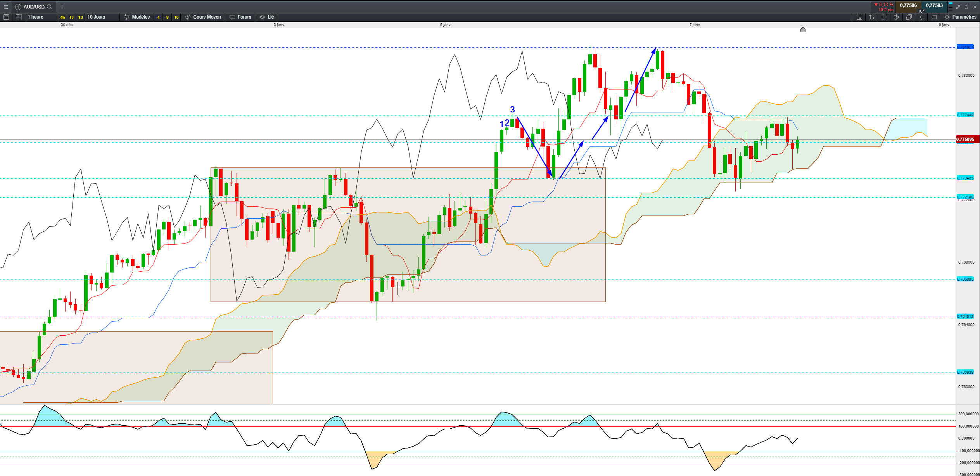Image resolution: width=980 pixels, height=476 pixels.
Task: Click the 30 déc. date label
Action: coord(67,25)
